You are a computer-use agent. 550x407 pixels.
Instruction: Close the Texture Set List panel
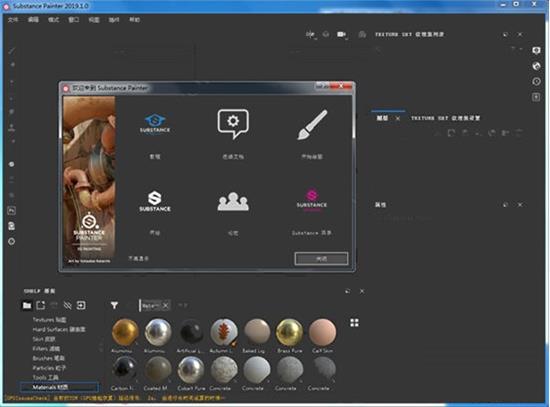point(520,34)
